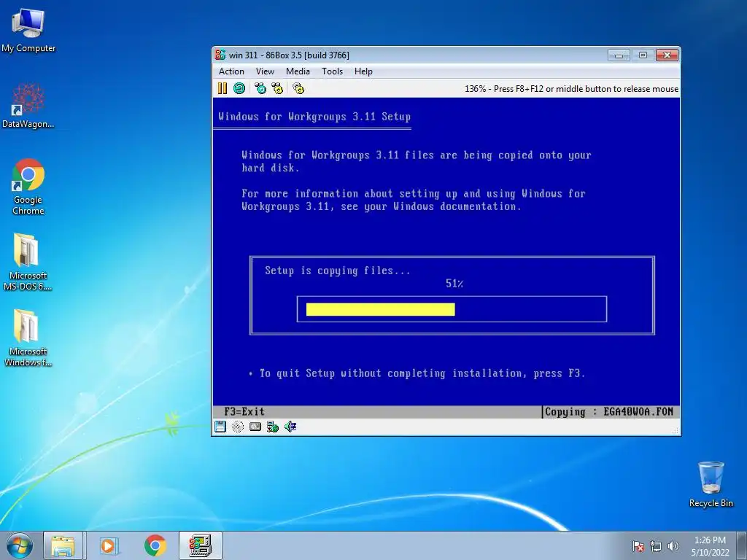
Task: Click the teal hard reset icon in the 86Box toolbar
Action: 239,88
